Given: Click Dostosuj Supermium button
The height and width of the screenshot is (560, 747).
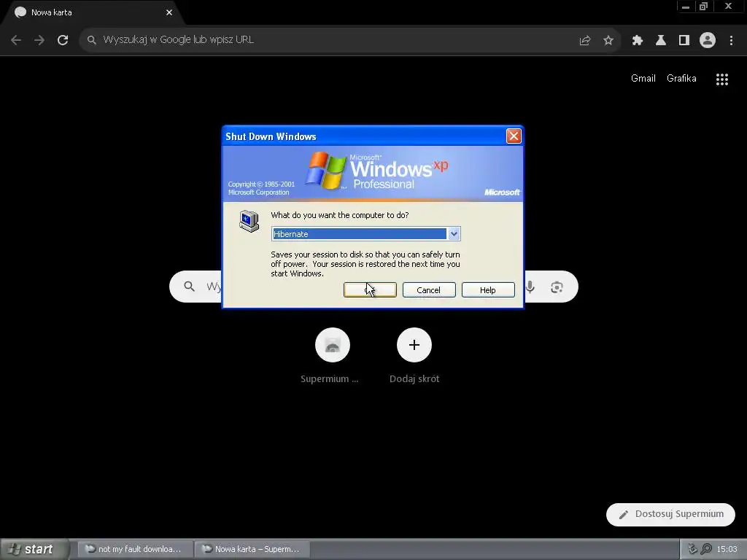Looking at the screenshot, I should (x=670, y=514).
